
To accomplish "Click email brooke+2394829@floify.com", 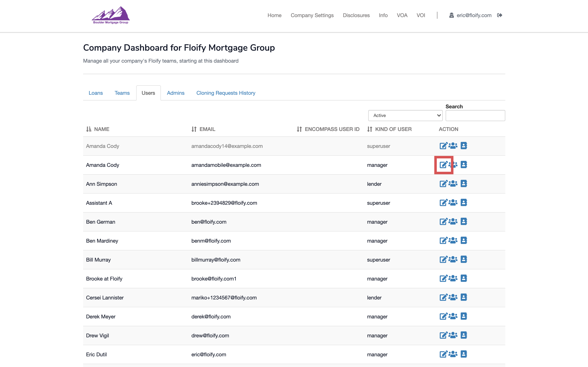I will (224, 203).
